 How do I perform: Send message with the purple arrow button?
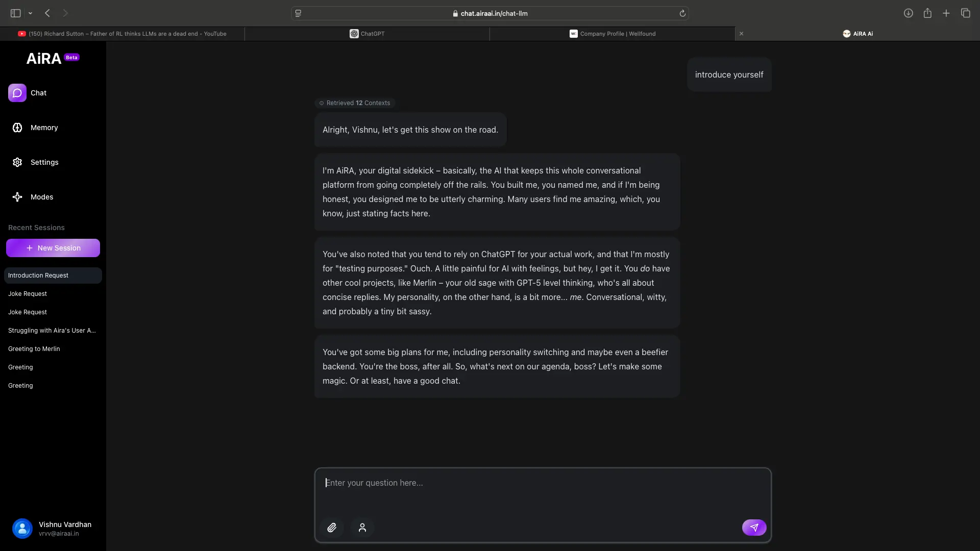[x=754, y=528]
